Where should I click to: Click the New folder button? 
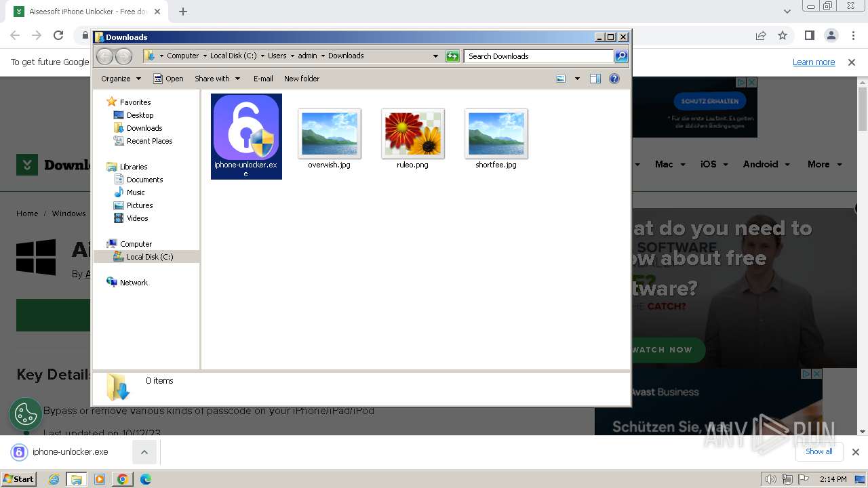(302, 79)
